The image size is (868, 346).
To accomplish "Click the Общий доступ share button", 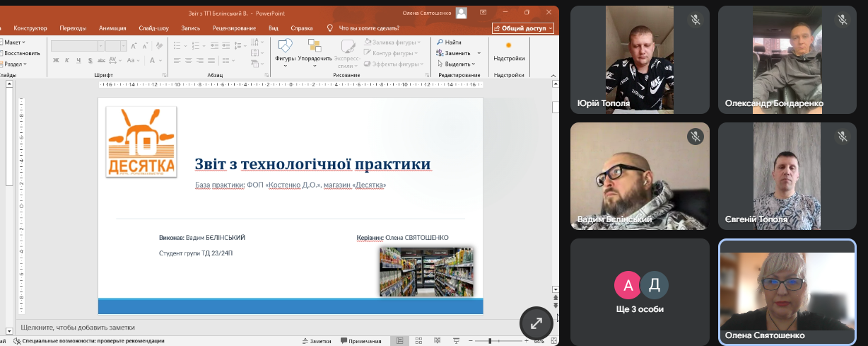I will [523, 28].
